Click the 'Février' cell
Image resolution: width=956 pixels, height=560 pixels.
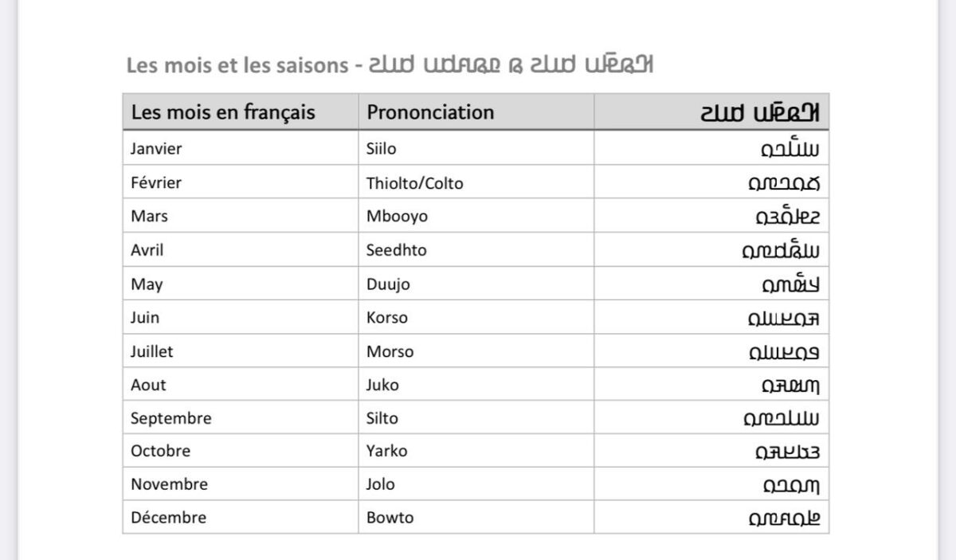(156, 182)
